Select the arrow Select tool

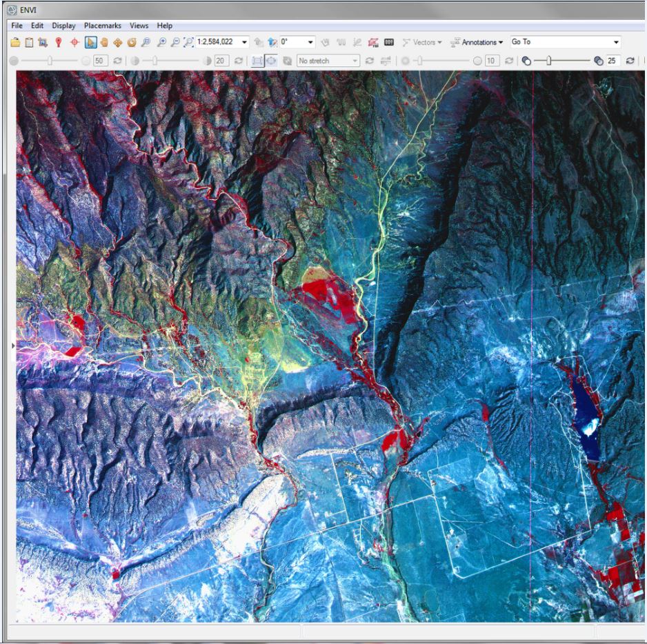[x=89, y=42]
